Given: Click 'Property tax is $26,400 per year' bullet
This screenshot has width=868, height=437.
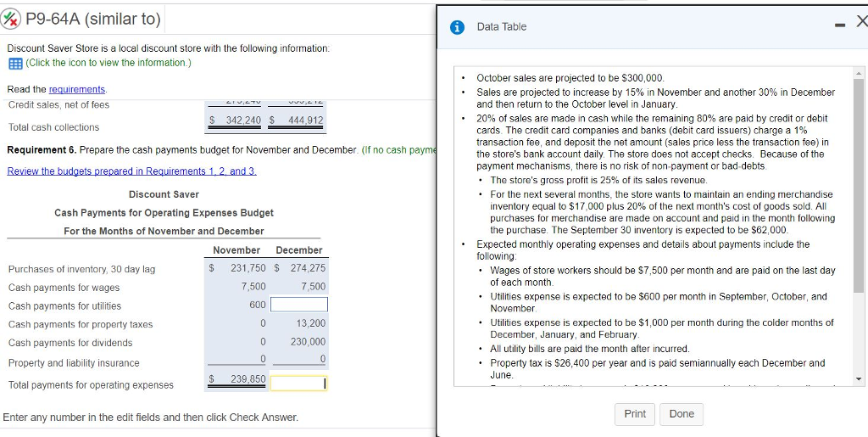Looking at the screenshot, I should [x=658, y=369].
